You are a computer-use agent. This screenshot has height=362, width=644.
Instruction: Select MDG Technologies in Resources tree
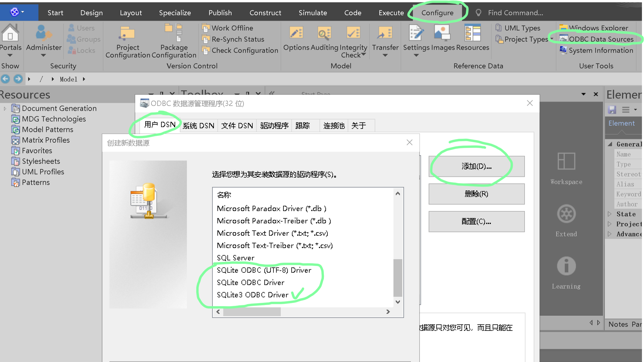click(54, 119)
